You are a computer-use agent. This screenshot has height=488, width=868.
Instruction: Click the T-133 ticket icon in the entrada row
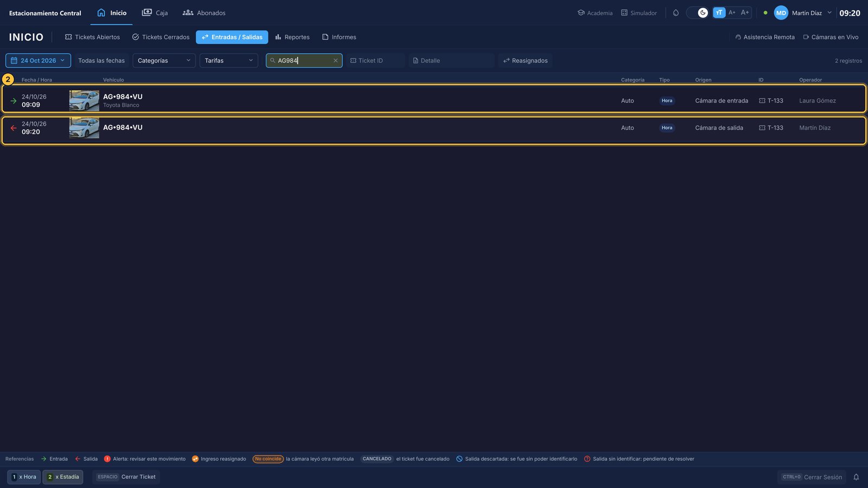(x=762, y=101)
